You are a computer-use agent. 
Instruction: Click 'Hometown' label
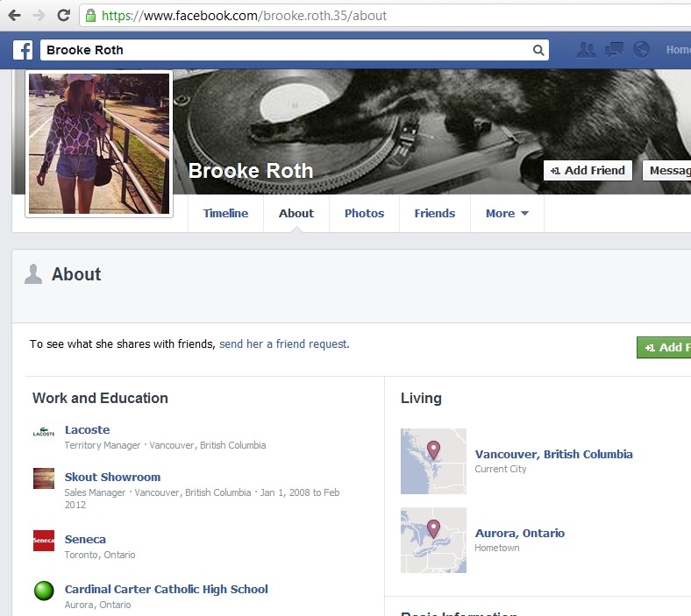click(x=497, y=548)
